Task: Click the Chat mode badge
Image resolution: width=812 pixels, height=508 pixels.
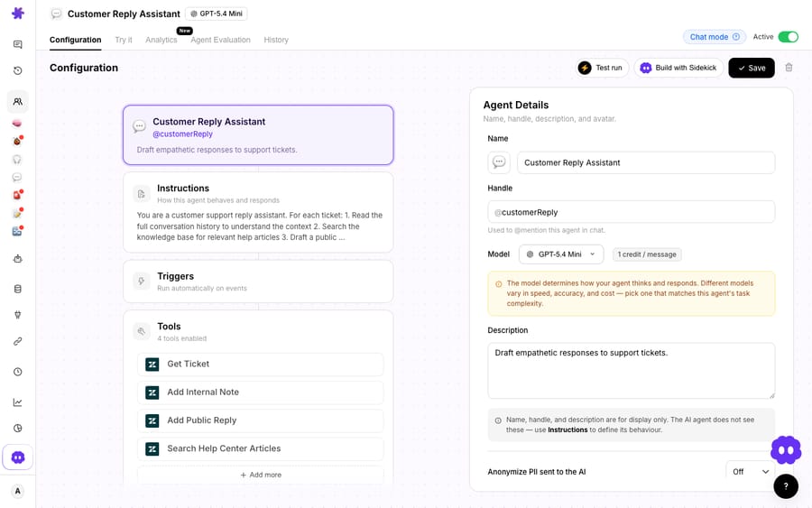Action: tap(715, 37)
